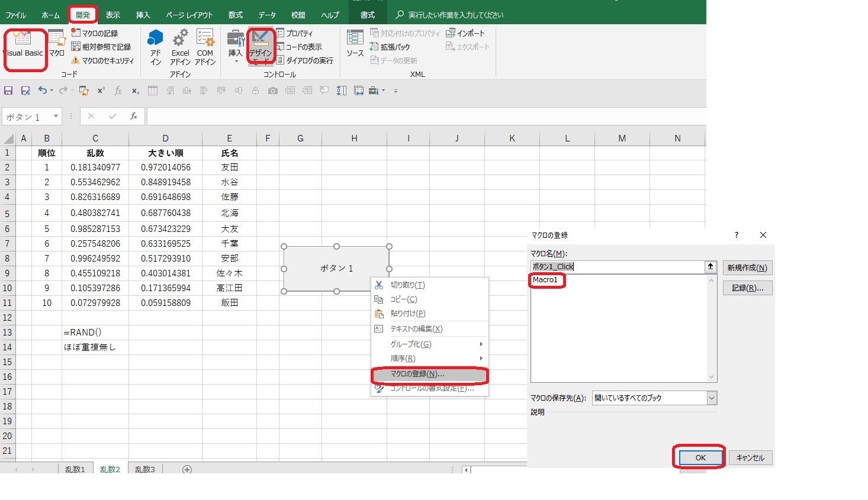
Task: Open the マクロ list button
Action: tap(57, 44)
